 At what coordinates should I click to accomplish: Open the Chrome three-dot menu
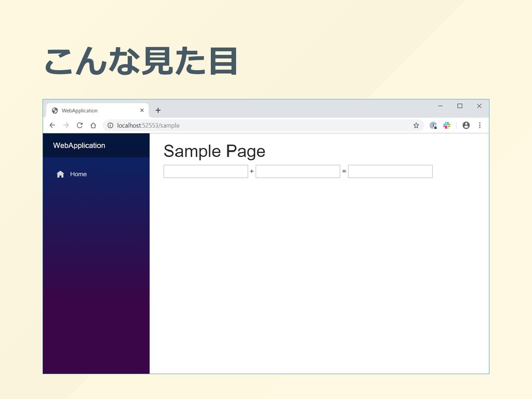tap(480, 125)
